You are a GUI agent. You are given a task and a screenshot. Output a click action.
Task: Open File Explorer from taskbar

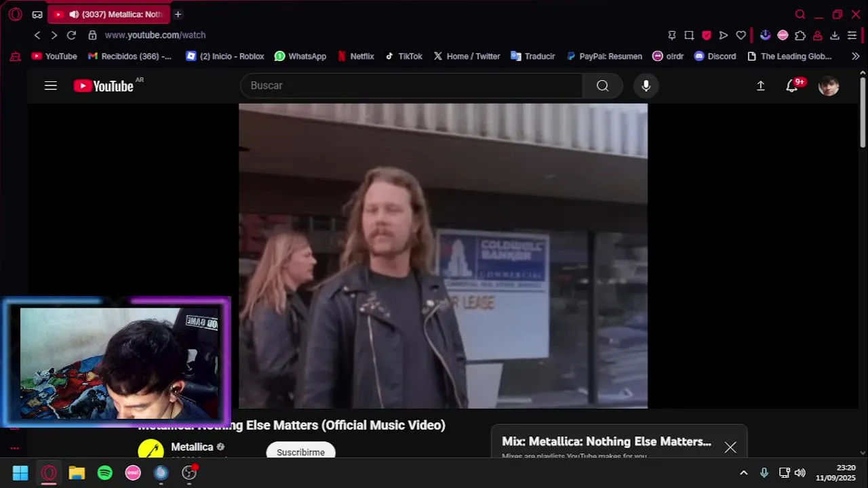(x=77, y=473)
